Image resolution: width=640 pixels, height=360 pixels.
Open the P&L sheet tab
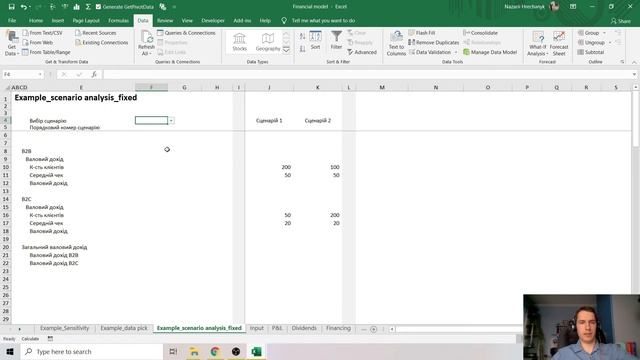click(277, 328)
